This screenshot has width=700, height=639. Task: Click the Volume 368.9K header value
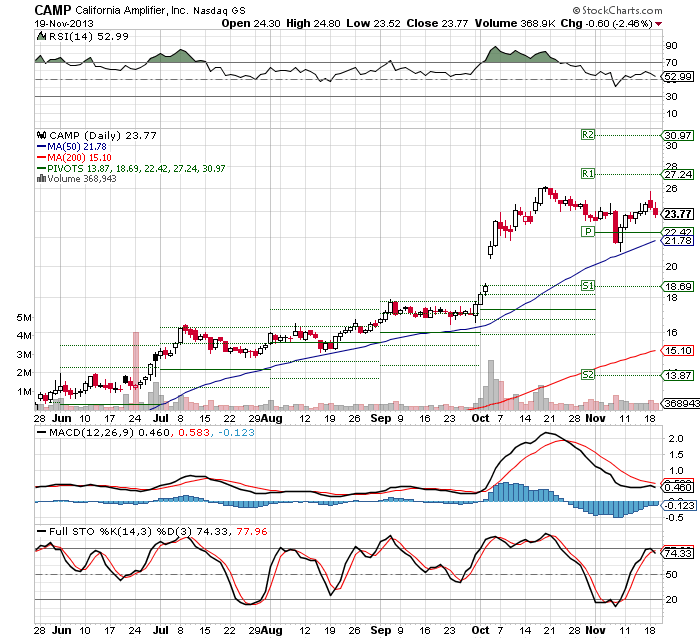pos(515,23)
